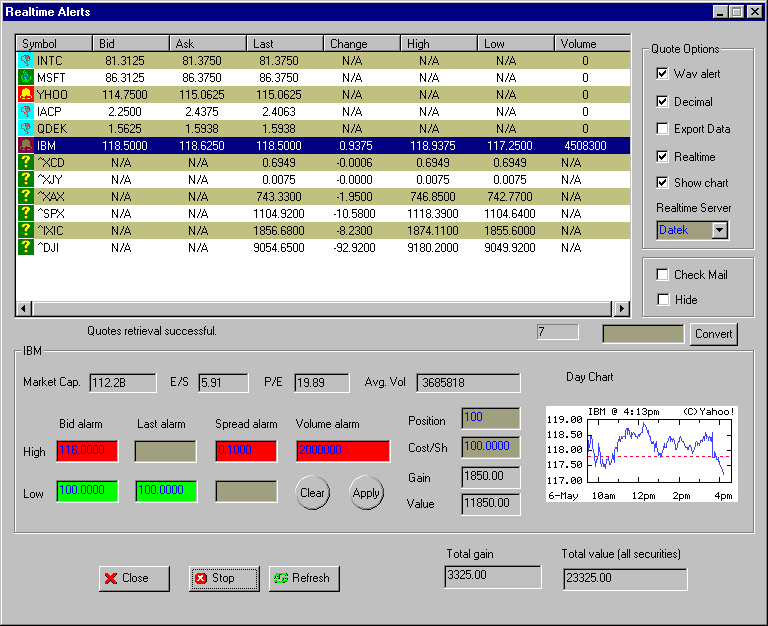The image size is (768, 626).
Task: Click the round Apply button
Action: pyautogui.click(x=366, y=493)
